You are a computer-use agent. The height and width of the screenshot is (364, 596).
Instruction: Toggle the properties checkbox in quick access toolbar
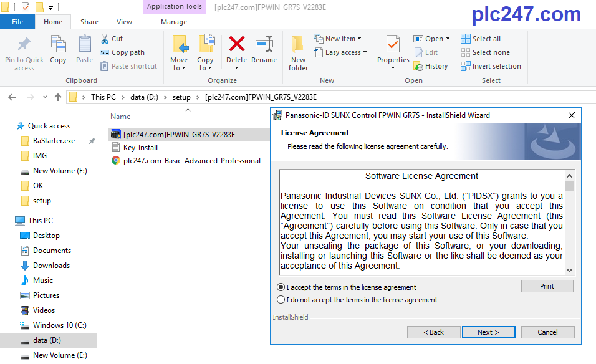pos(26,7)
